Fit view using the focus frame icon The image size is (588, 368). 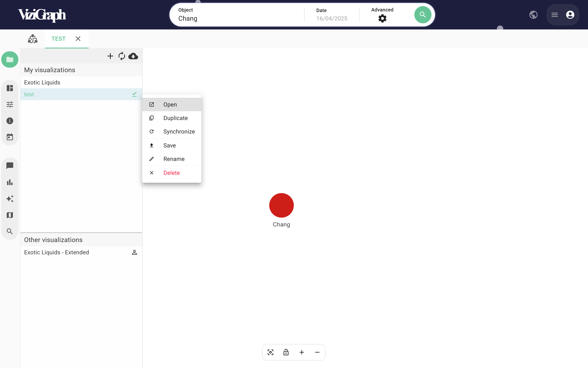coord(271,352)
